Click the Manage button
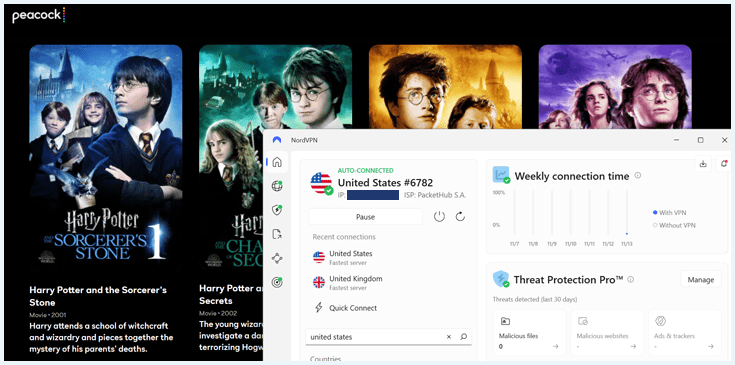 [701, 280]
